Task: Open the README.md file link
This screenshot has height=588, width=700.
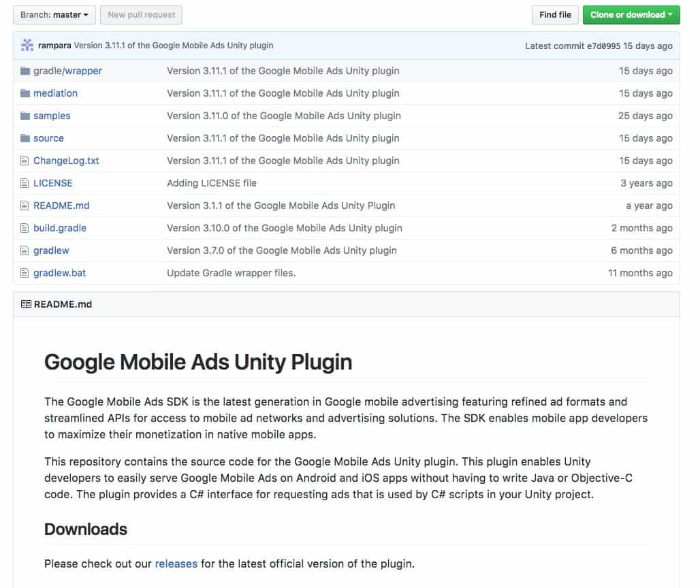Action: [x=61, y=206]
